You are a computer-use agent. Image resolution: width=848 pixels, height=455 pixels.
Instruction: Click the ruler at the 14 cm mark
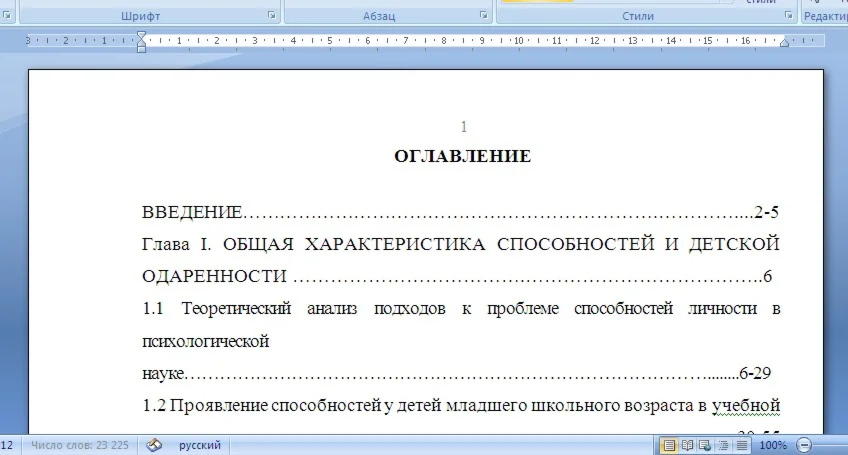671,41
